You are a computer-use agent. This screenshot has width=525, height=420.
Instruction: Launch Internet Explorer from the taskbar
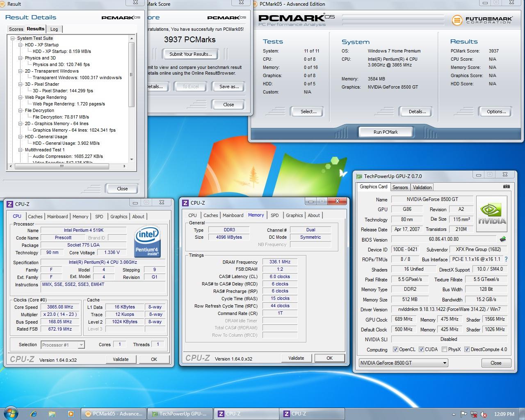tap(33, 414)
